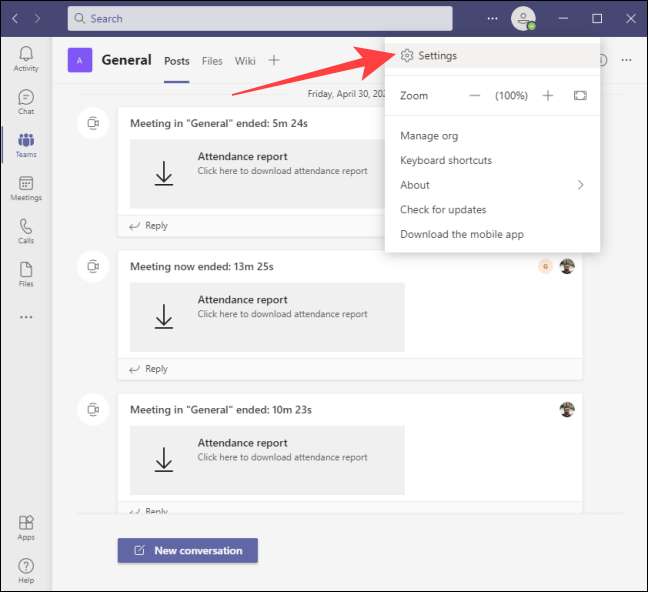The height and width of the screenshot is (592, 648).
Task: Open Chat from the sidebar
Action: coord(26,102)
